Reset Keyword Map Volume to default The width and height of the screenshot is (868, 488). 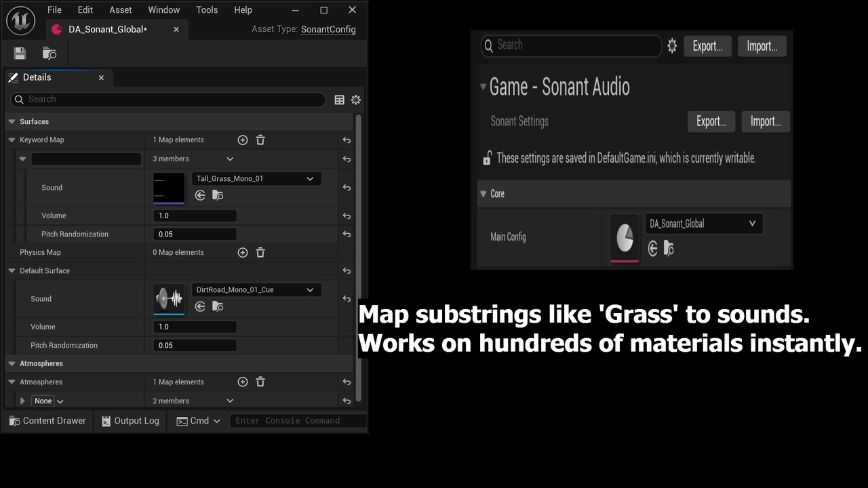(347, 216)
